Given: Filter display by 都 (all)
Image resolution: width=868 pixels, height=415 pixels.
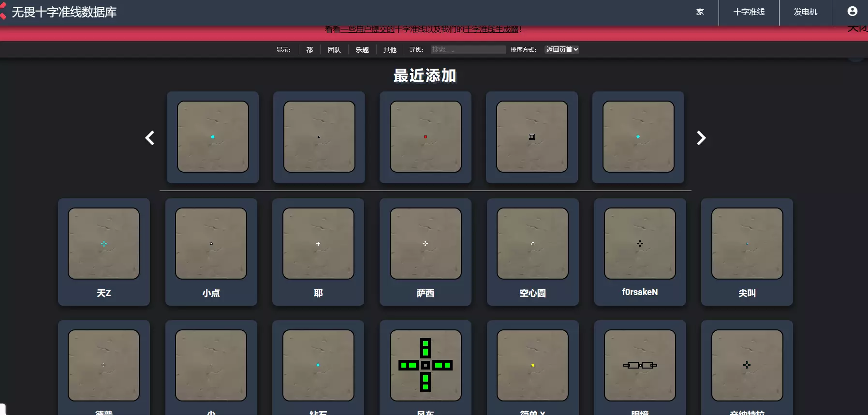Looking at the screenshot, I should coord(309,50).
